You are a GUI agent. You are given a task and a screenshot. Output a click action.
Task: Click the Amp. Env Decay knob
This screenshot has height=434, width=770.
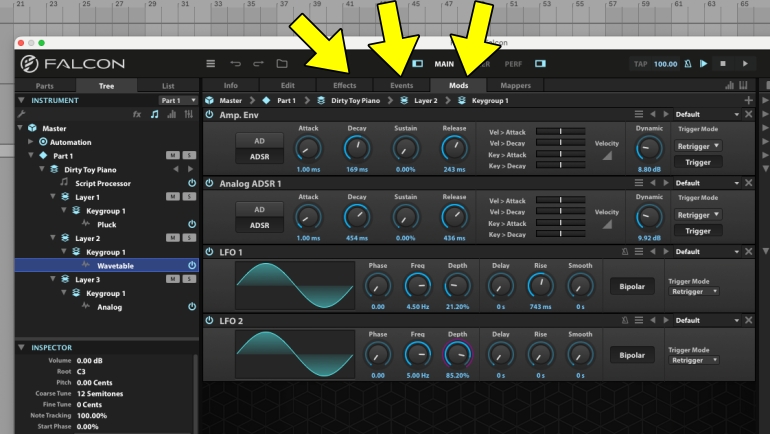click(357, 148)
